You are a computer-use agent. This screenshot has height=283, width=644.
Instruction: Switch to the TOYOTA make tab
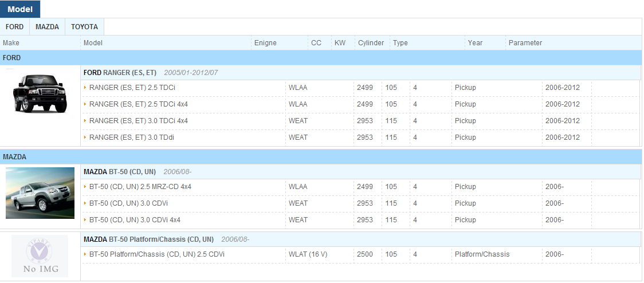[84, 27]
